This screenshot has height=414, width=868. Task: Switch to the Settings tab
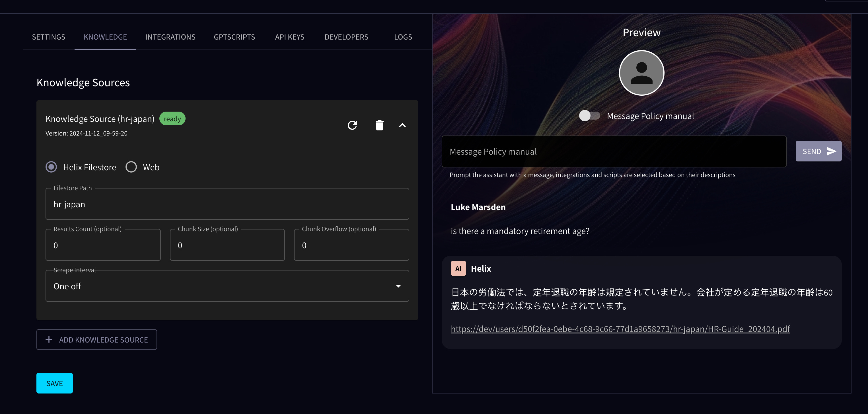(48, 37)
